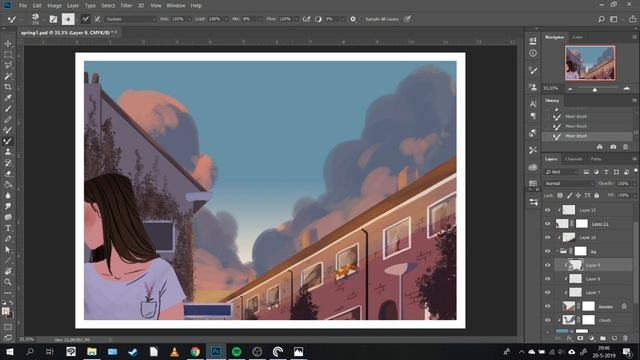Select the Magic Wand tool
Viewport: 640px width, 360px height.
tap(8, 76)
